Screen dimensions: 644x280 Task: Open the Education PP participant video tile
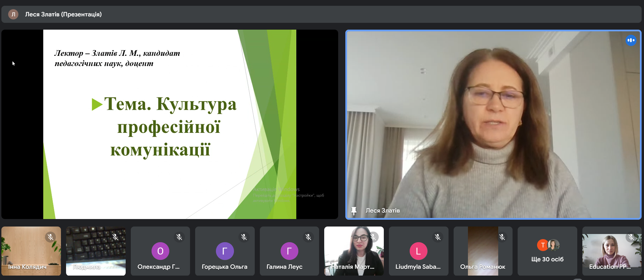point(612,250)
